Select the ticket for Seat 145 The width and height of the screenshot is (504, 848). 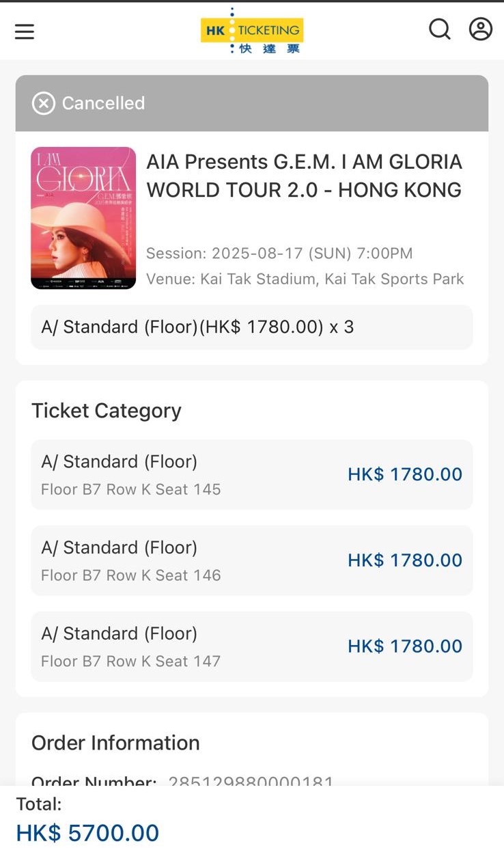[x=252, y=475]
